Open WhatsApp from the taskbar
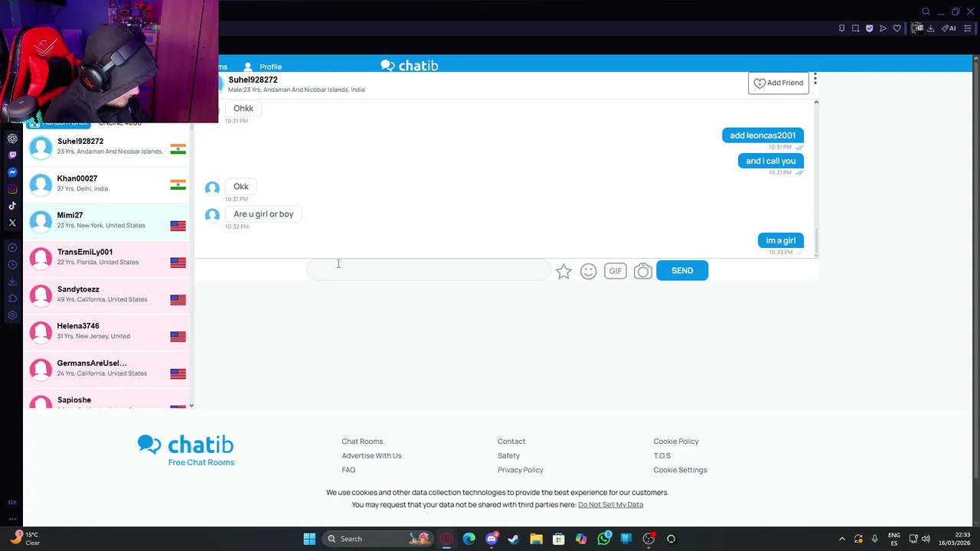 coord(604,539)
